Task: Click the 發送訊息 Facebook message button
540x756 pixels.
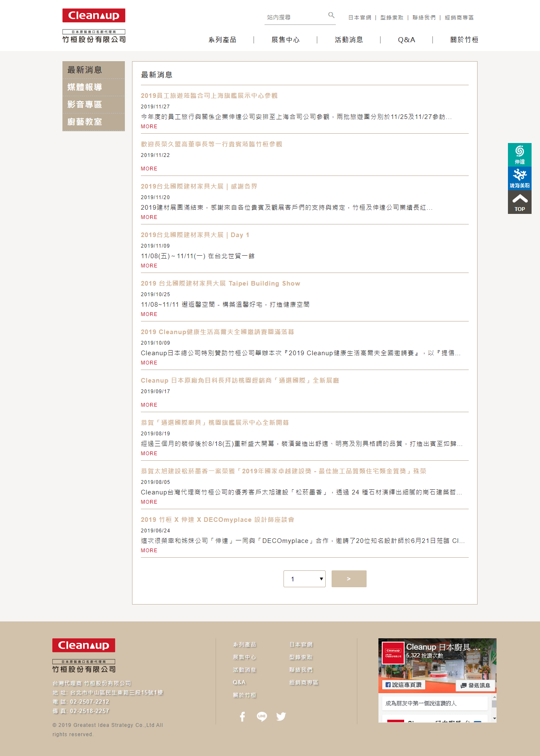Action: click(475, 686)
